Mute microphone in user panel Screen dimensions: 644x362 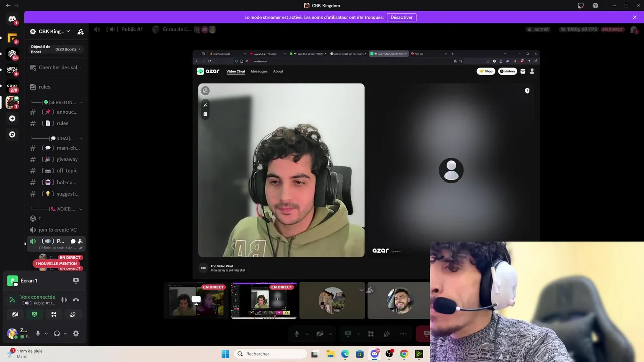click(38, 333)
